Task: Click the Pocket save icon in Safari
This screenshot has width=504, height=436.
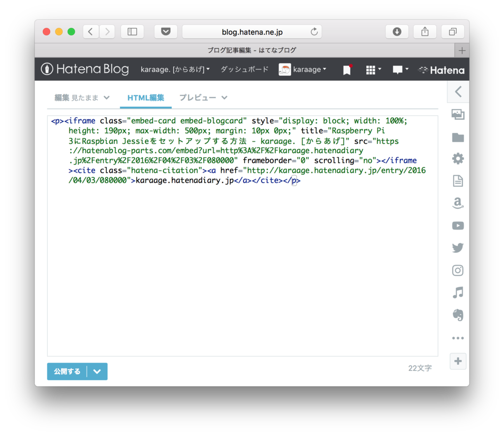Action: click(x=166, y=32)
